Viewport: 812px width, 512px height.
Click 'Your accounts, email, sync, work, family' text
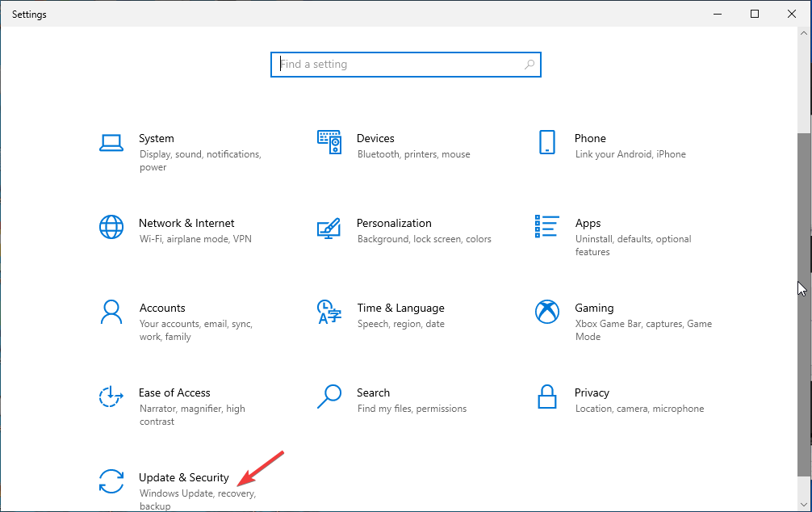(x=196, y=330)
